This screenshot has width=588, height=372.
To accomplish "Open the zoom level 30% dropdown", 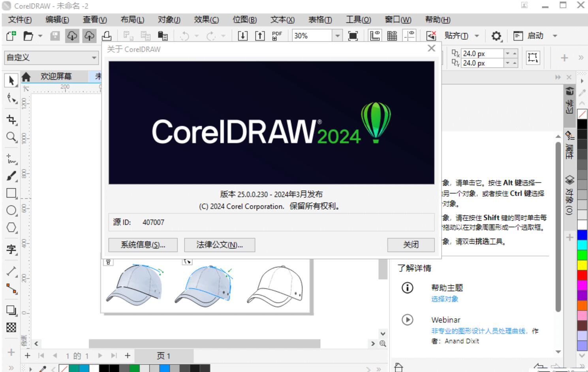I will [337, 36].
